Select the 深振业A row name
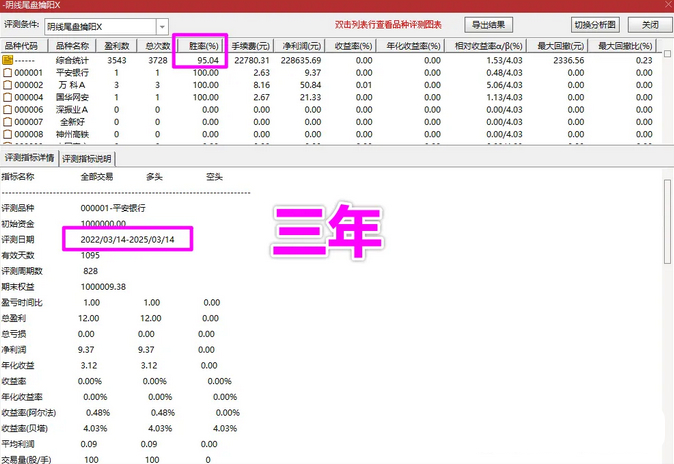Viewport: 674px width, 464px height. [x=72, y=110]
